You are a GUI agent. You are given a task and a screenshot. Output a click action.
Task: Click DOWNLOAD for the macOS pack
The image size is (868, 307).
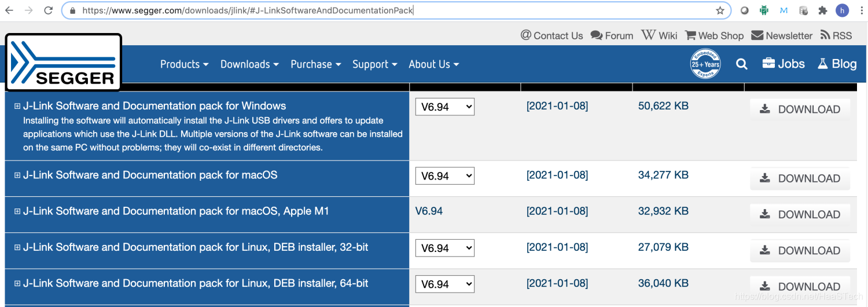point(800,178)
